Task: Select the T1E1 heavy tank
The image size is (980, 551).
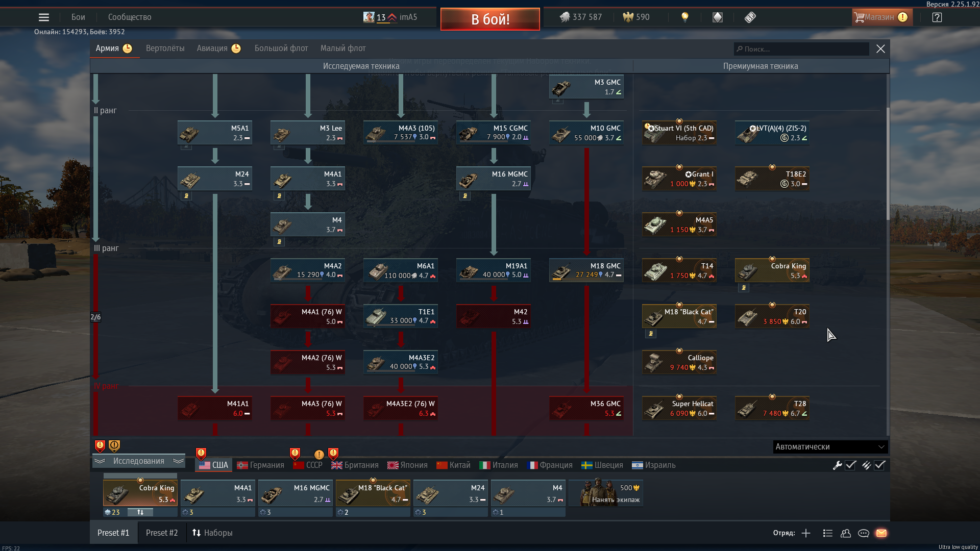Action: 401,316
